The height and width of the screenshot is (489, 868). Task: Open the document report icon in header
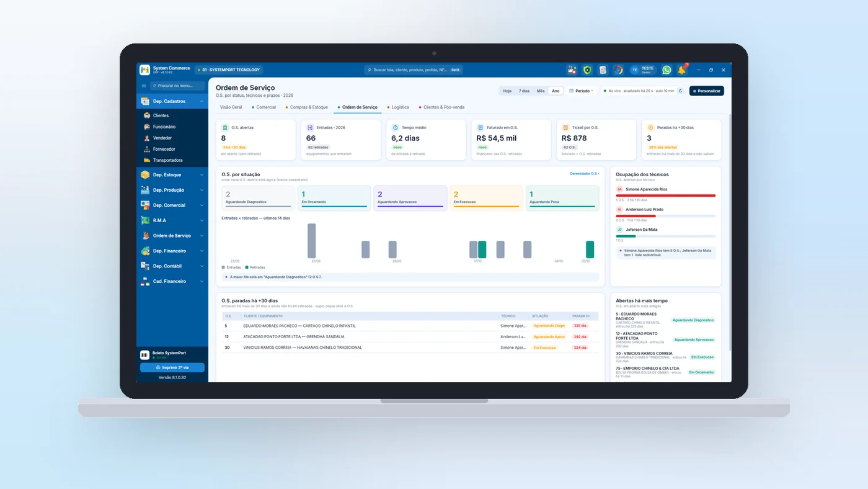pos(603,70)
